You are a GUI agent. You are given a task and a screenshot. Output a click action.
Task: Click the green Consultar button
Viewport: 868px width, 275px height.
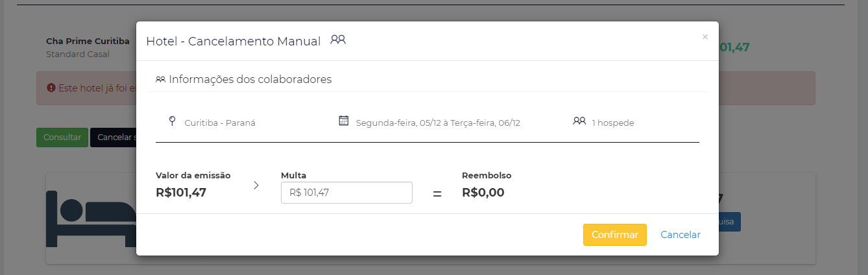[62, 137]
